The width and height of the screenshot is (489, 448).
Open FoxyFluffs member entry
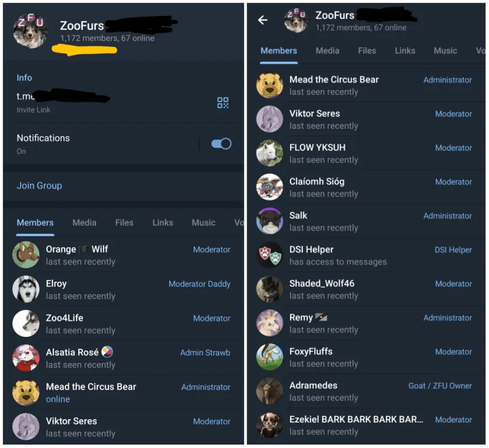click(366, 357)
